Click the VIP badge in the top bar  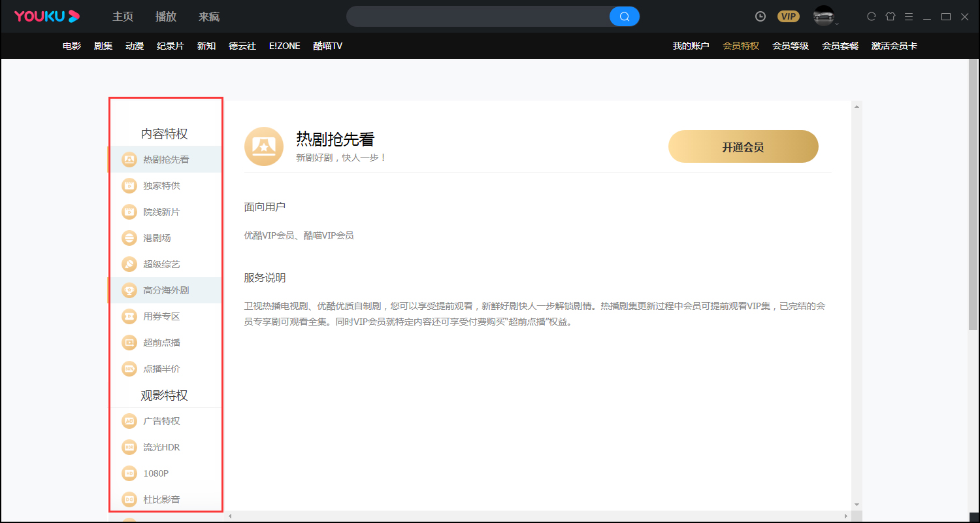789,16
